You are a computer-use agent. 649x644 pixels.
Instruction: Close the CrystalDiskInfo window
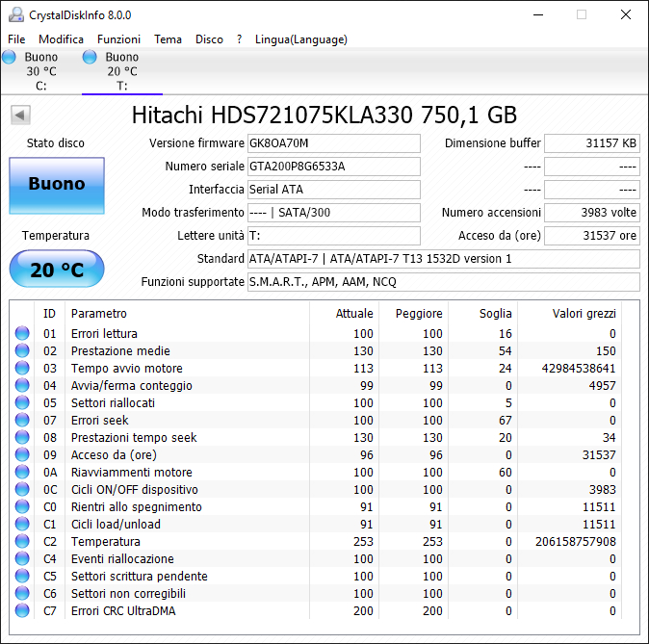coord(626,14)
